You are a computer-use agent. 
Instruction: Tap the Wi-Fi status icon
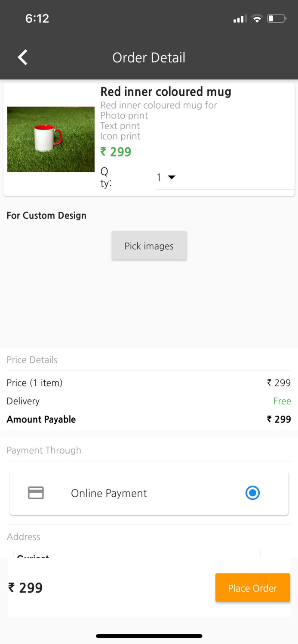click(x=257, y=18)
